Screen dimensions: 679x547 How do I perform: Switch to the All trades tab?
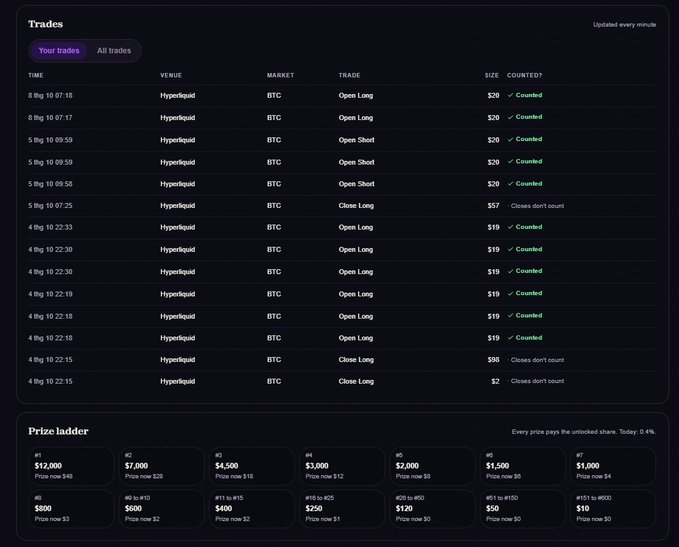pyautogui.click(x=114, y=51)
